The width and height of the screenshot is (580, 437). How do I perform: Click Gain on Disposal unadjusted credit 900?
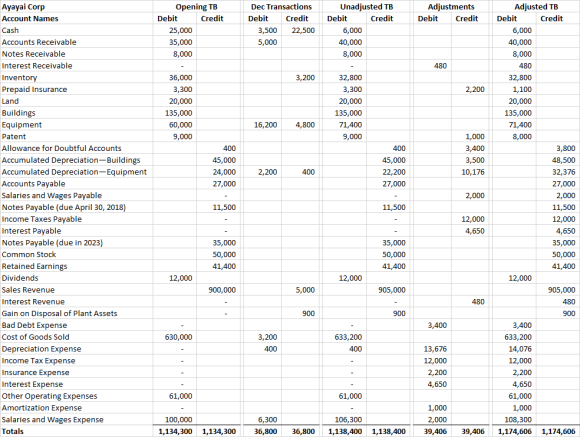(399, 314)
